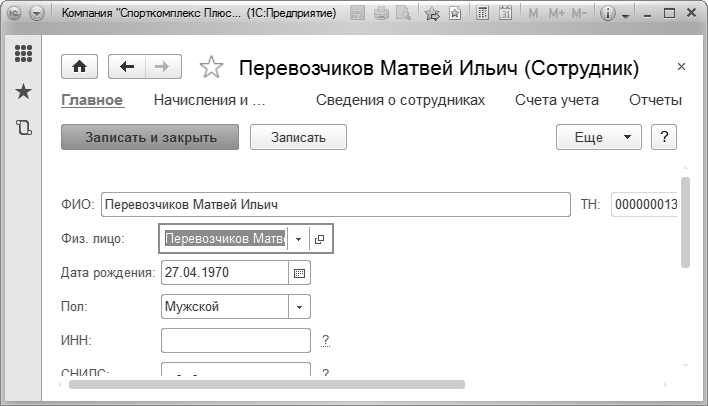This screenshot has height=406, width=708.
Task: Click the ? hint next to ИНН
Action: 326,340
